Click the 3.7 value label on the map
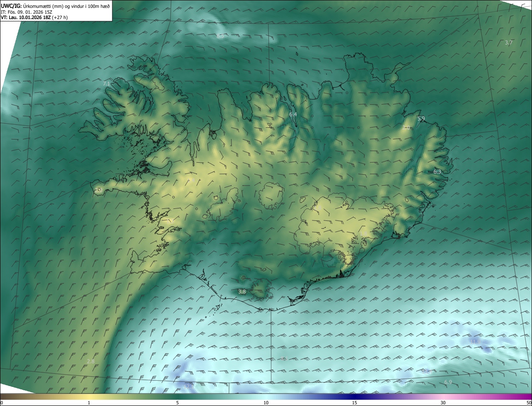Screen dimensions: 532x406 tap(509, 43)
